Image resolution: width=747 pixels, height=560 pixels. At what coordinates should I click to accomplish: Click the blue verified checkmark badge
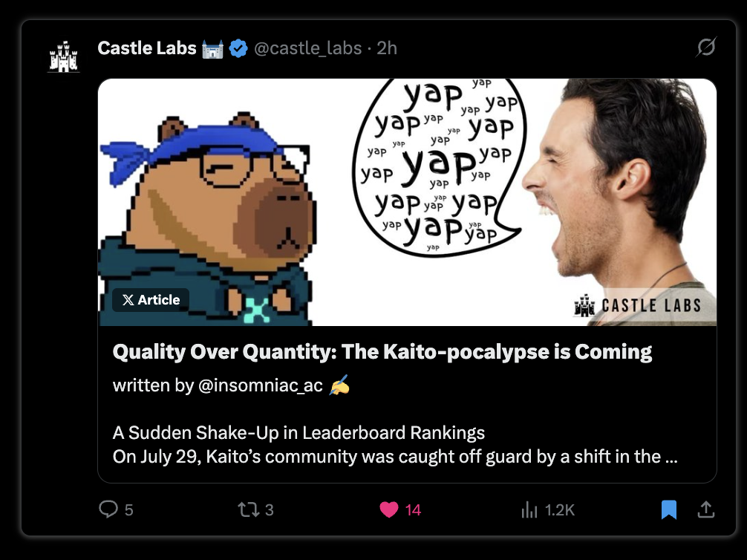tap(238, 48)
